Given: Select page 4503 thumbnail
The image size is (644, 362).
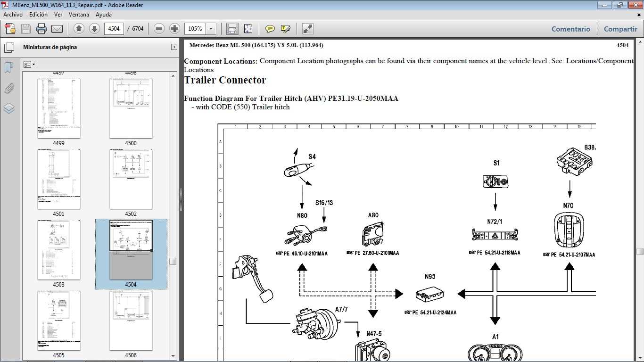Looking at the screenshot, I should pyautogui.click(x=59, y=250).
